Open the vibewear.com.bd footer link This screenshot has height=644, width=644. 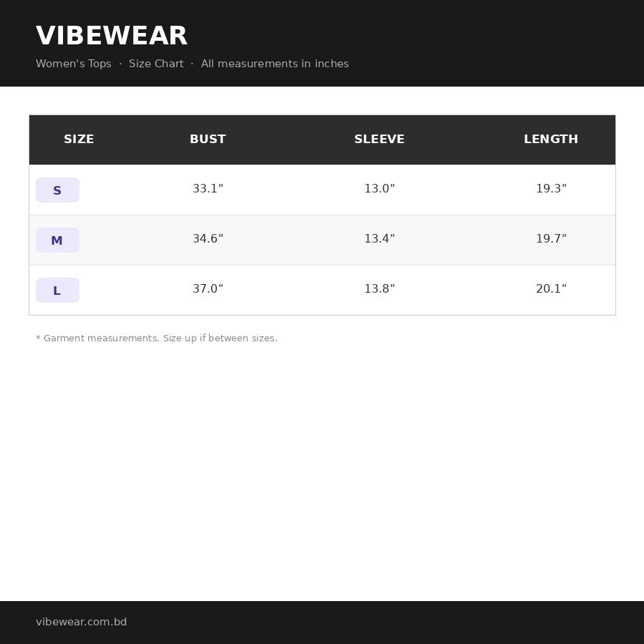point(82,622)
